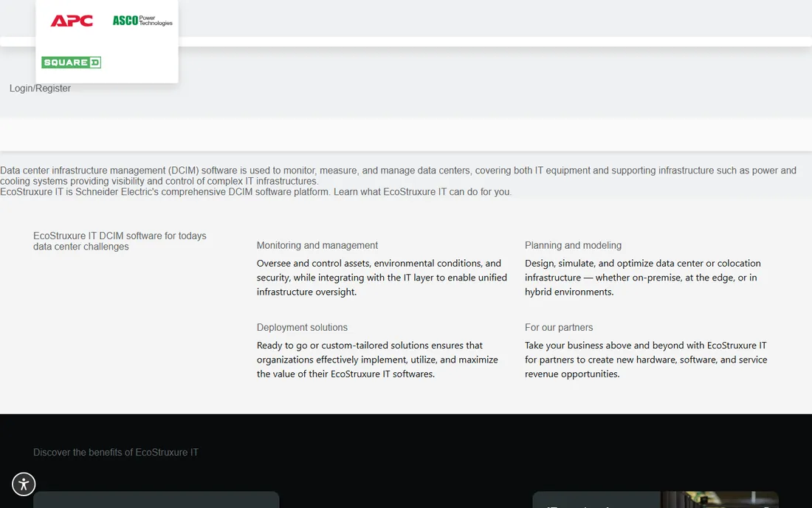The image size is (812, 508).
Task: Open the Monitoring and management heading
Action: [x=317, y=245]
